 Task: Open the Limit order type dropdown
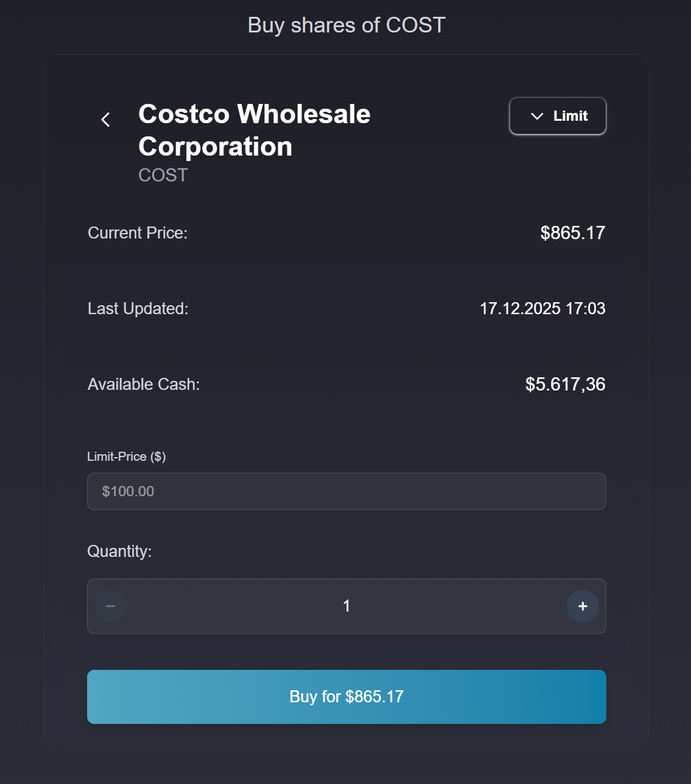pyautogui.click(x=558, y=116)
